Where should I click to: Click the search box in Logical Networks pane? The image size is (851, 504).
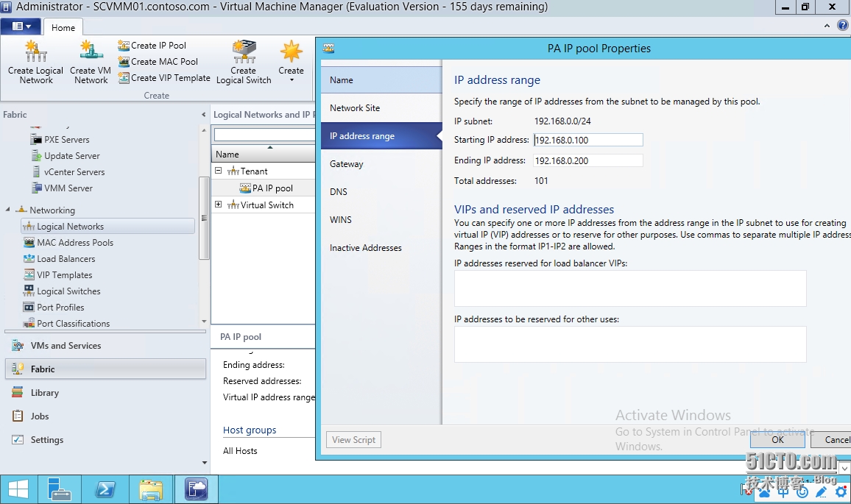(264, 134)
